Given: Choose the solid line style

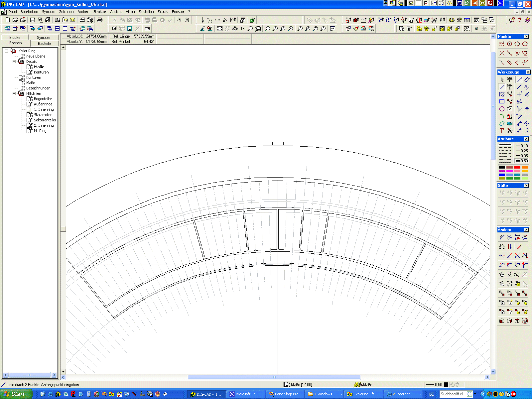Looking at the screenshot, I should 505,144.
